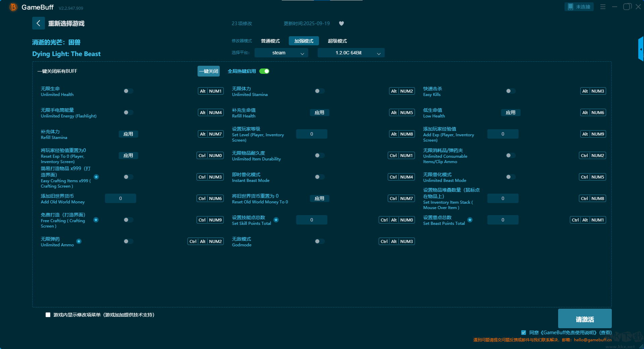The height and width of the screenshot is (349, 644).
Task: Click the Ctrl Alt NUM2 hotkey for Unlimited Ammo
Action: [x=206, y=241]
